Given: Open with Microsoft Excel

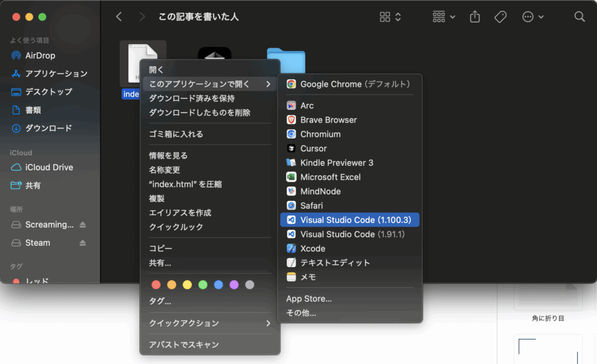Looking at the screenshot, I should tap(350, 177).
